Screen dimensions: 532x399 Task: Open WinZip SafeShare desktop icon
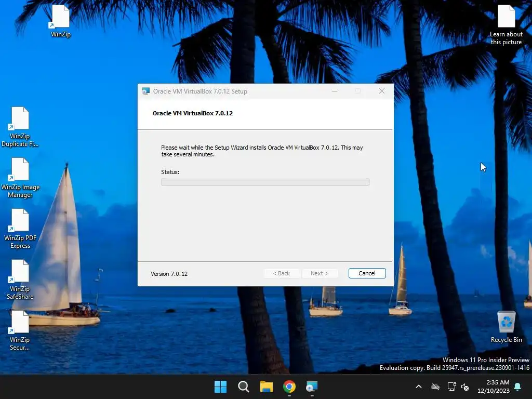click(20, 280)
